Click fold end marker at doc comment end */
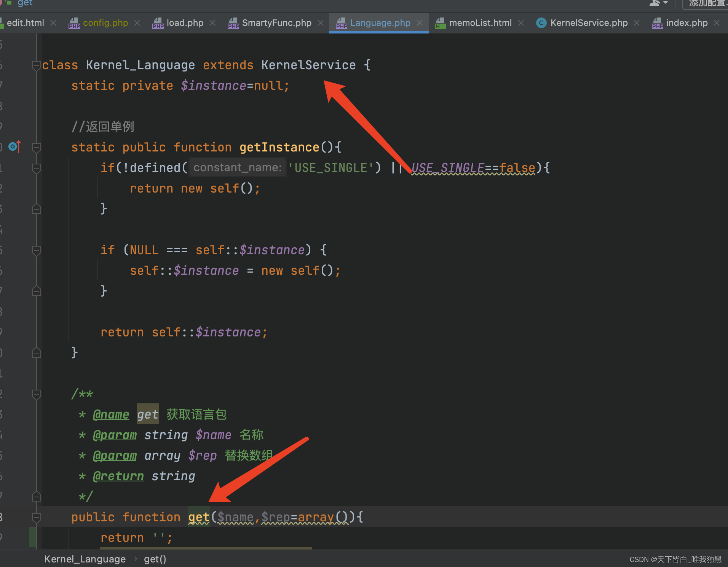This screenshot has height=567, width=728. tap(37, 496)
